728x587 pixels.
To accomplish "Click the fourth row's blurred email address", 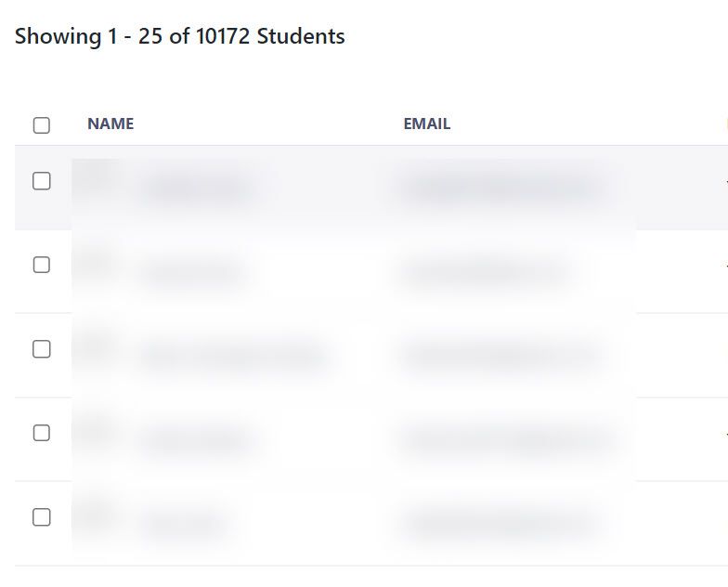I will tap(503, 440).
